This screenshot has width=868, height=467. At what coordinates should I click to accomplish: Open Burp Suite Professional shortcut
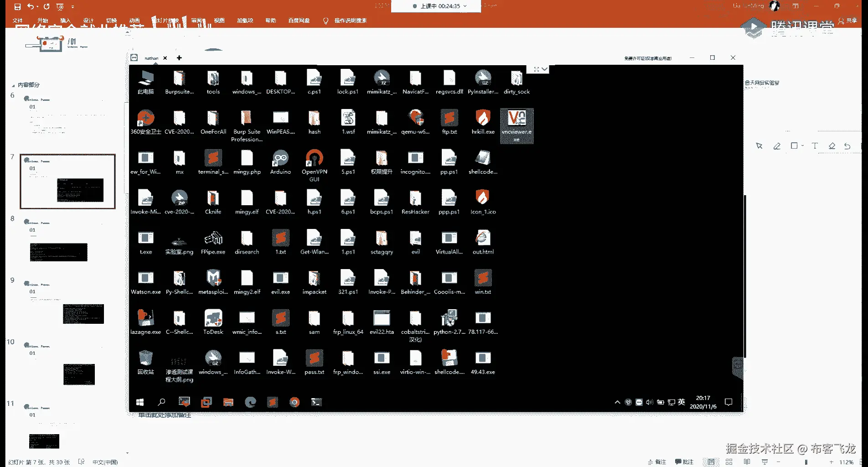pos(247,126)
